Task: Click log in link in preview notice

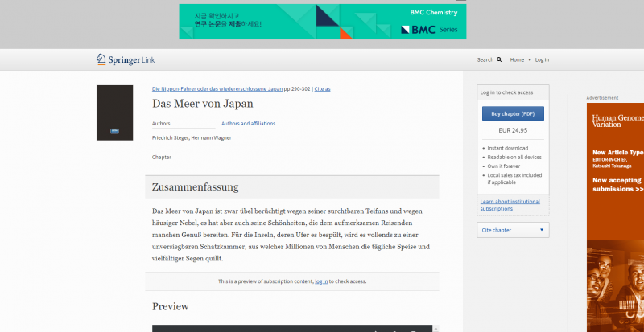Action: 321,281
